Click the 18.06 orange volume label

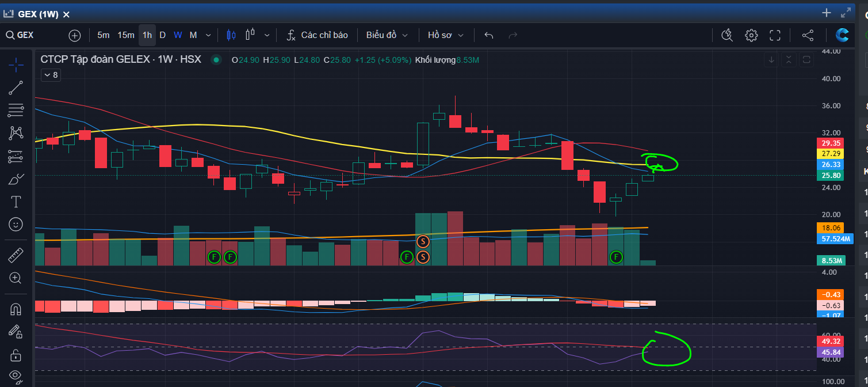[x=830, y=227]
